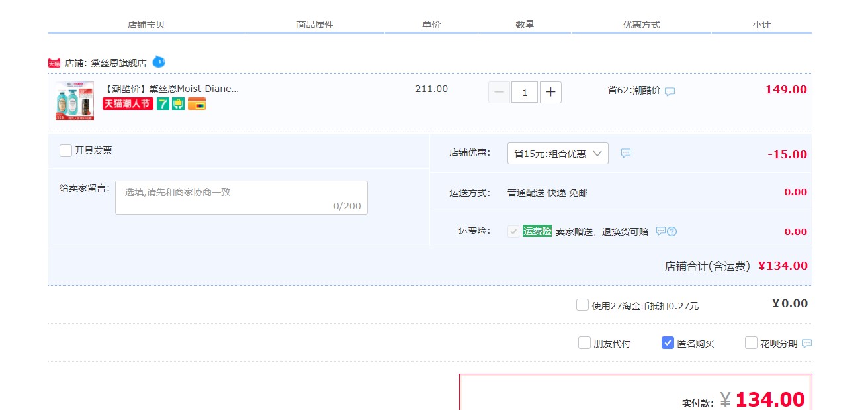Image resolution: width=868 pixels, height=410 pixels.
Task: Click the 数量 column header
Action: point(525,25)
